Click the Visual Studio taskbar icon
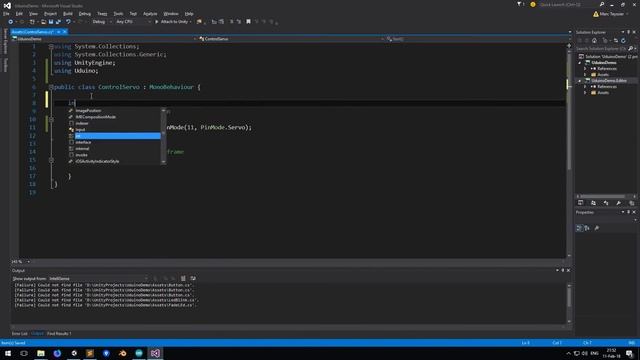 point(156,353)
